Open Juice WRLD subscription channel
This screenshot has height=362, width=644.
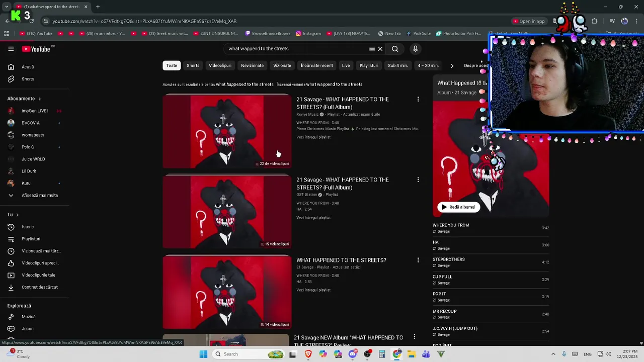click(x=33, y=159)
